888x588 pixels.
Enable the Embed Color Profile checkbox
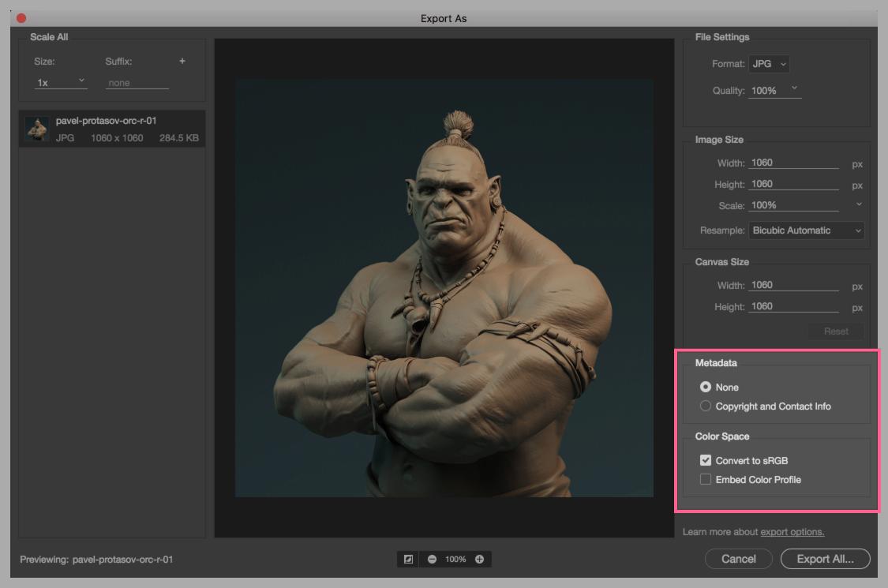[x=706, y=479]
